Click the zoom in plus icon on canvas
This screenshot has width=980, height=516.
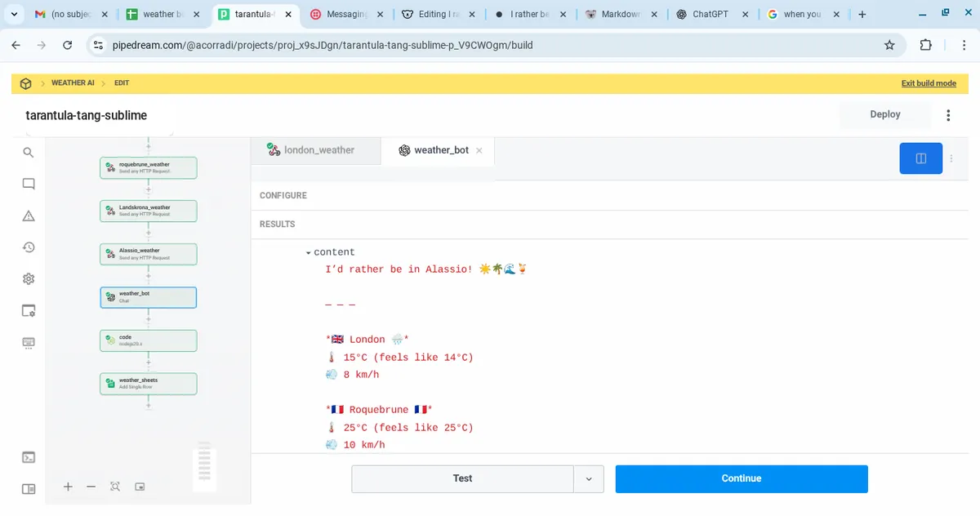pos(68,487)
